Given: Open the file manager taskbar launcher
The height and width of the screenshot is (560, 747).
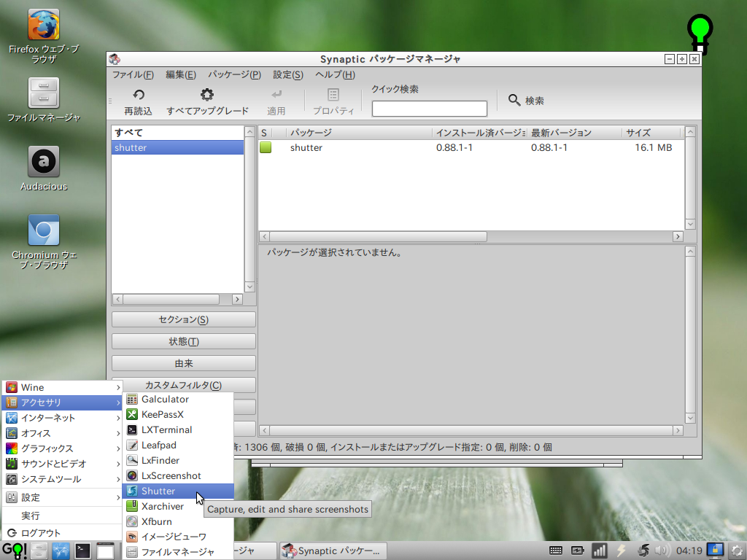Looking at the screenshot, I should [x=39, y=551].
